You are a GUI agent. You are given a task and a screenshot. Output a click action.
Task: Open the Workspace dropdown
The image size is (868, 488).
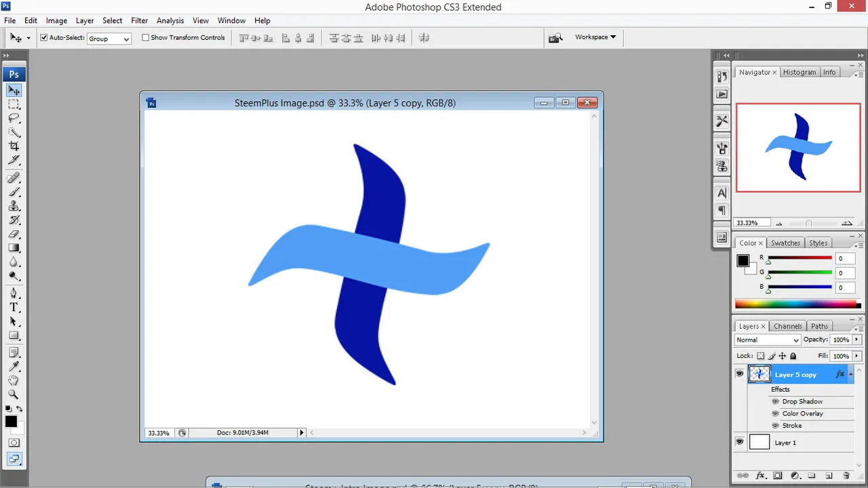[x=595, y=37]
